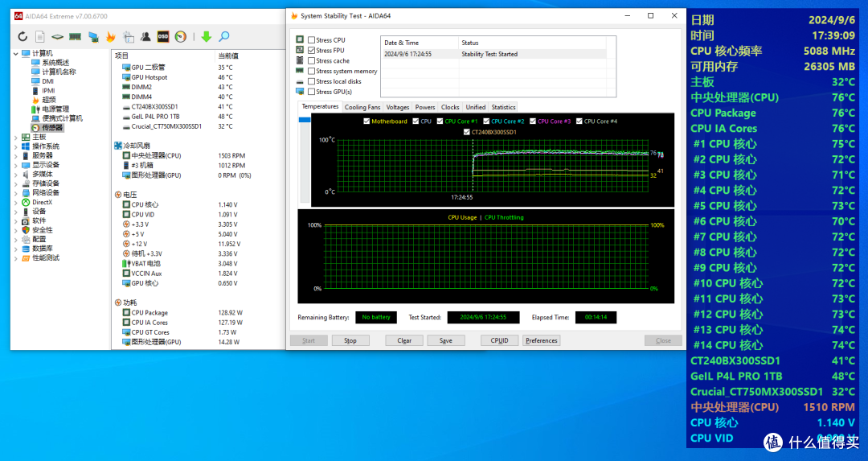Open the Report page icon in toolbar
This screenshot has height=461, width=868.
[40, 36]
